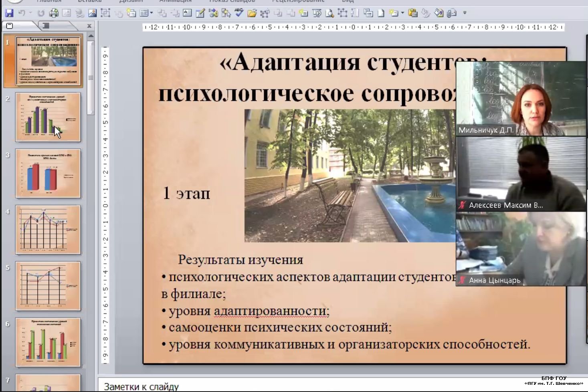Viewport: 588px width, 392px height.
Task: Run the ABC spelling check
Action: point(239,12)
